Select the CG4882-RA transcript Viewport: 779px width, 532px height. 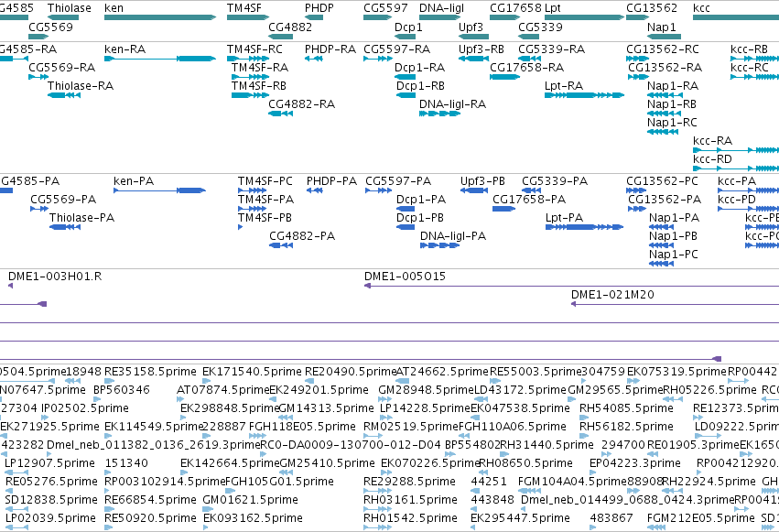pos(280,114)
